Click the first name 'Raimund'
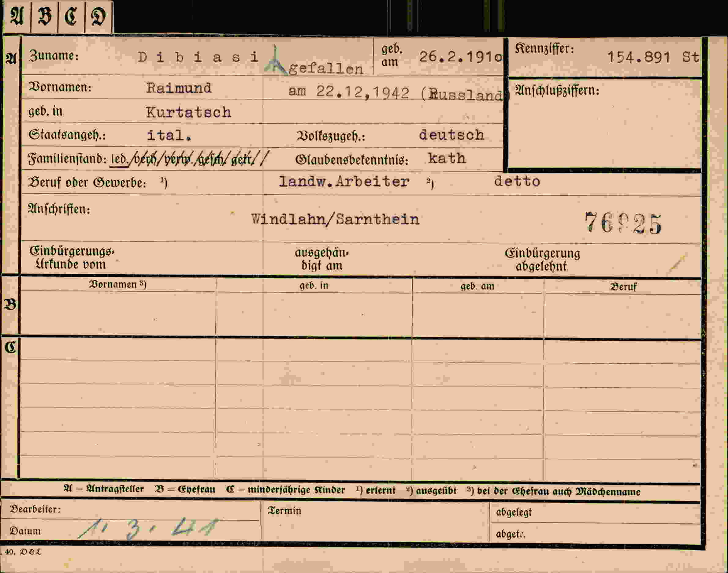The height and width of the screenshot is (573, 728). pyautogui.click(x=179, y=88)
